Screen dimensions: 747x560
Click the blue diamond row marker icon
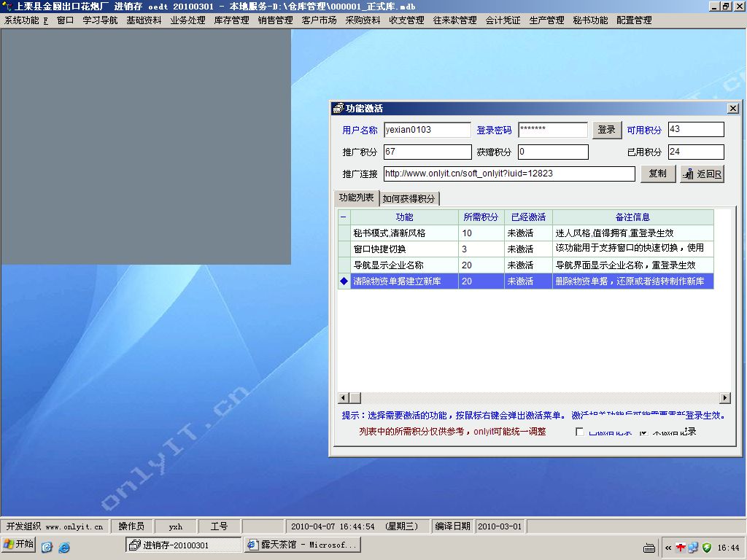[x=344, y=281]
